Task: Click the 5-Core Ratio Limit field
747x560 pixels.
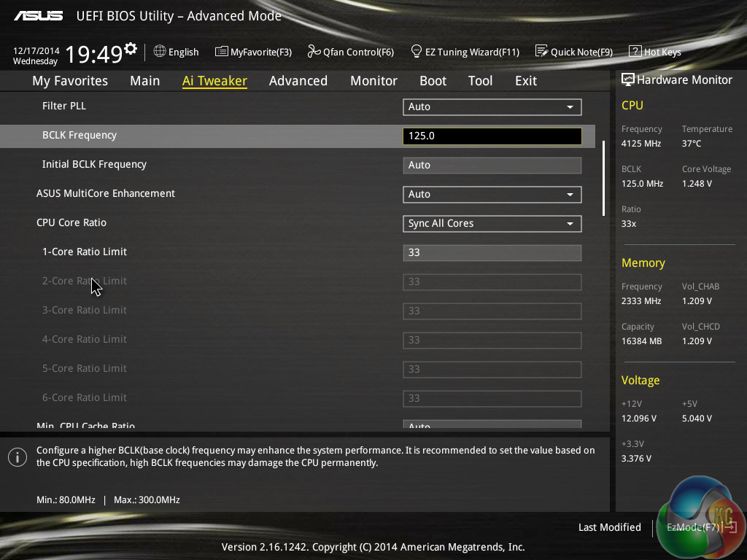Action: [492, 369]
